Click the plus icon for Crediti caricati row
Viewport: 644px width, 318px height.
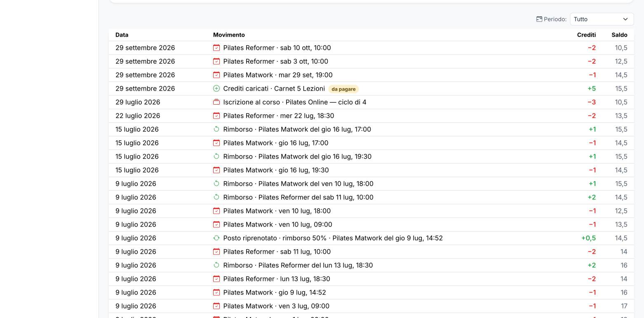coord(216,89)
